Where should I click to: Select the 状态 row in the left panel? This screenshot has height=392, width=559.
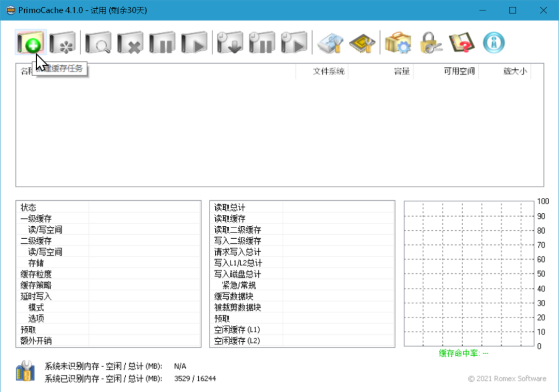[108, 207]
